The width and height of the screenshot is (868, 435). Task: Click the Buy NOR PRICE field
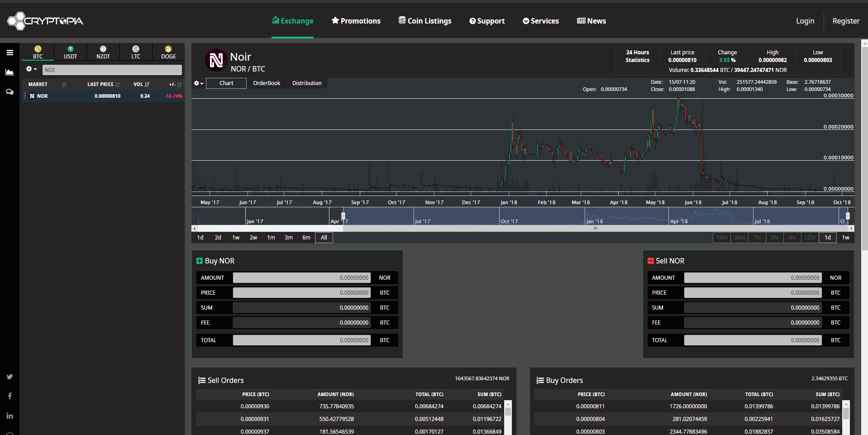(302, 293)
